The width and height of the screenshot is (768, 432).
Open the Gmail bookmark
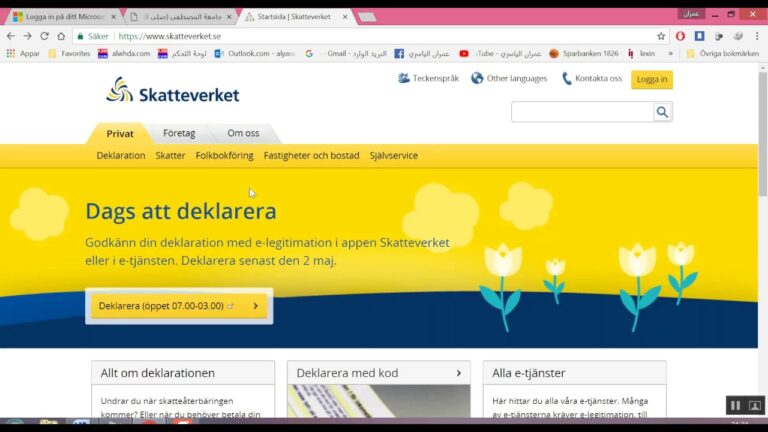(345, 53)
